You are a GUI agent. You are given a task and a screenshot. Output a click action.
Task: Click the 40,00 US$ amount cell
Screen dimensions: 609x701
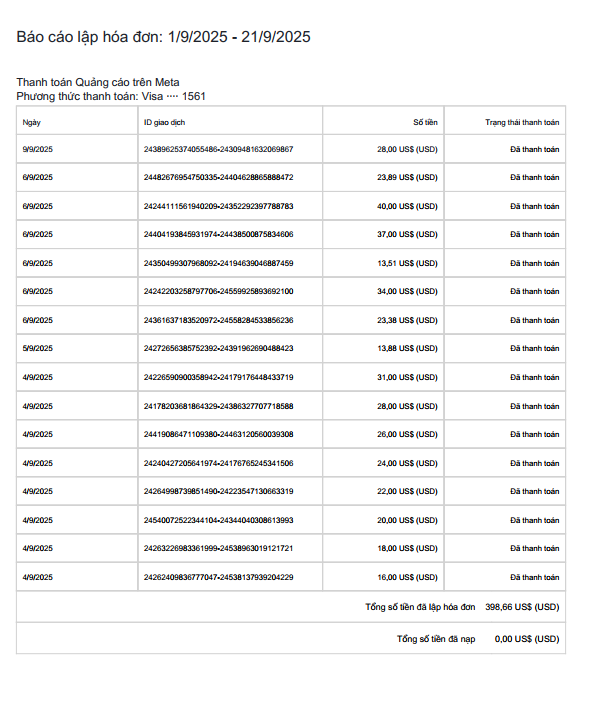(x=407, y=207)
